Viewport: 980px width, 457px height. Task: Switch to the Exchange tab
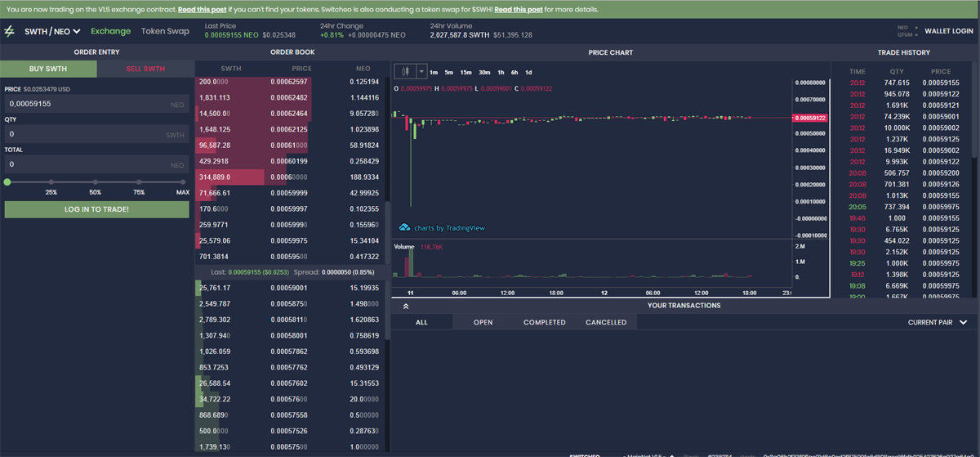point(110,31)
